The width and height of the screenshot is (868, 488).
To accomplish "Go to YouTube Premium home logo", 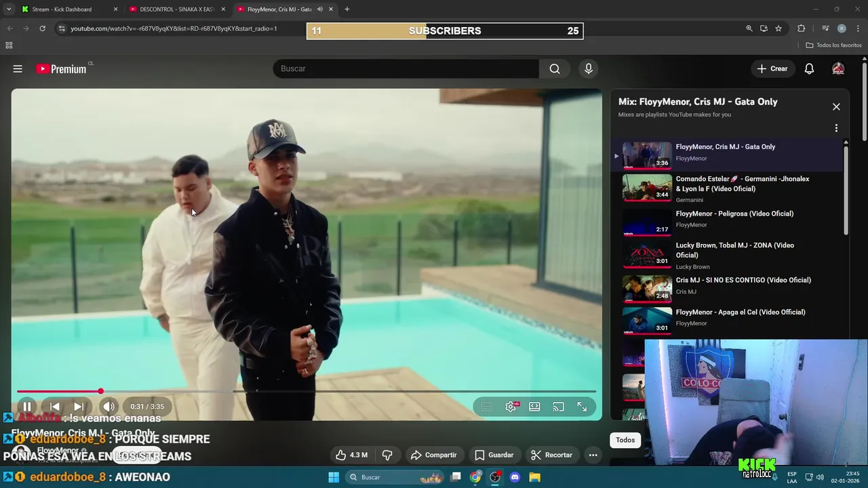I will (62, 68).
